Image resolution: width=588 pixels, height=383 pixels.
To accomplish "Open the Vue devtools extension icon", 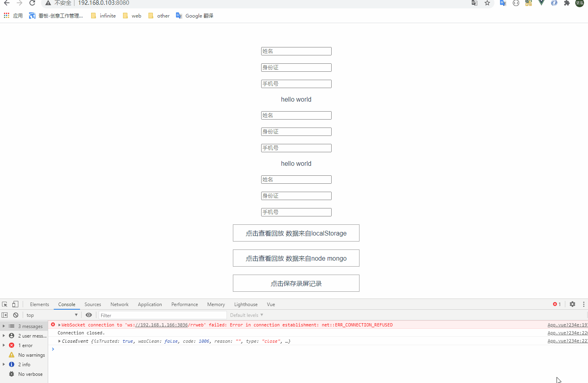I will coord(541,3).
